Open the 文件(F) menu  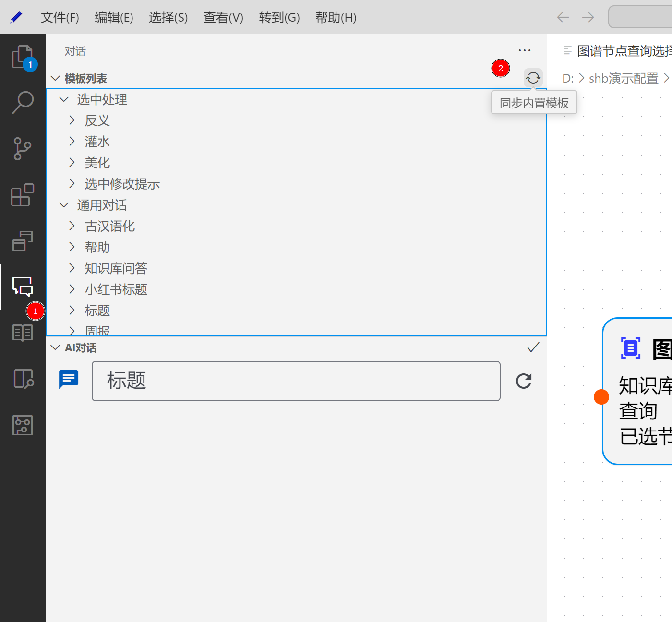tap(60, 18)
